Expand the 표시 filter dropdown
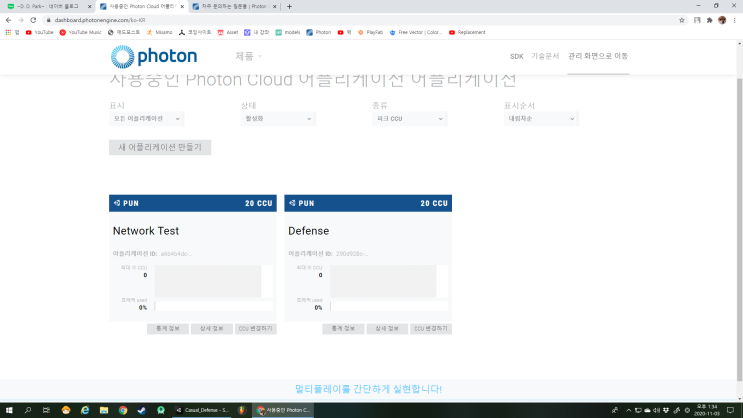Screen dimensions: 743x418 pos(146,118)
